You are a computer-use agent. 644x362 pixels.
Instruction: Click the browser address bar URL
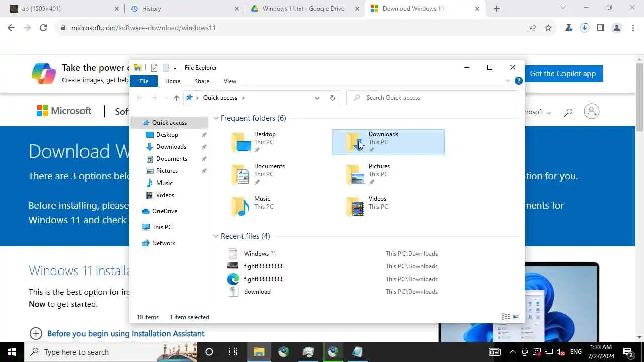coord(143,28)
